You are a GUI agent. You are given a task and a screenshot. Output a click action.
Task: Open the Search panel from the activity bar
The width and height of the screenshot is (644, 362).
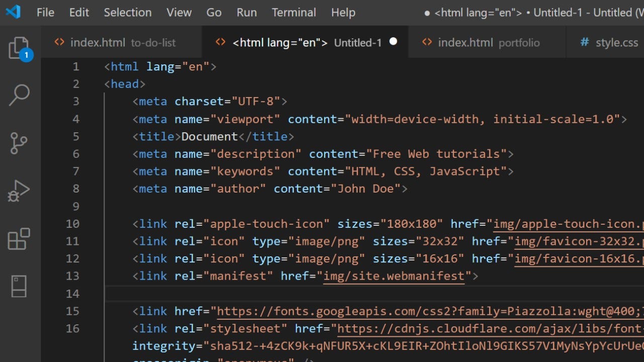(19, 96)
